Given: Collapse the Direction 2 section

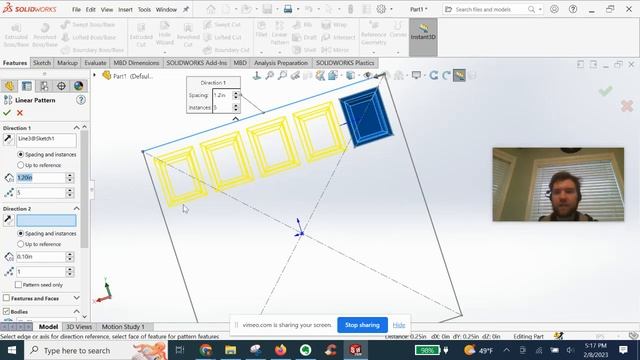Looking at the screenshot, I should pos(76,209).
